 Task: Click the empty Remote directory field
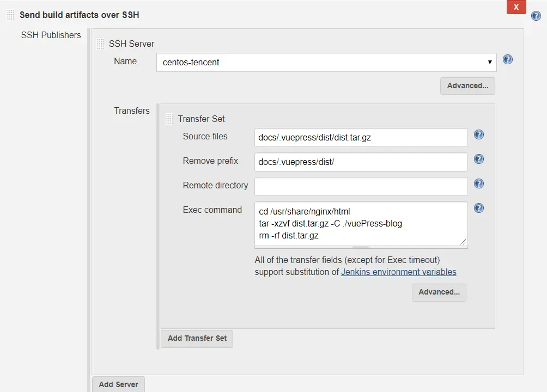click(x=361, y=186)
